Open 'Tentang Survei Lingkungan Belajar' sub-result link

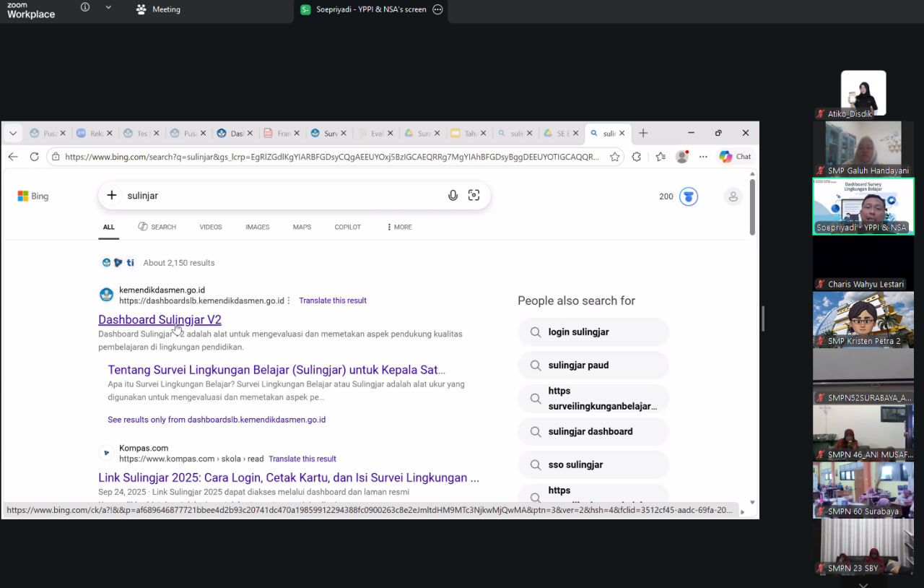coord(276,370)
